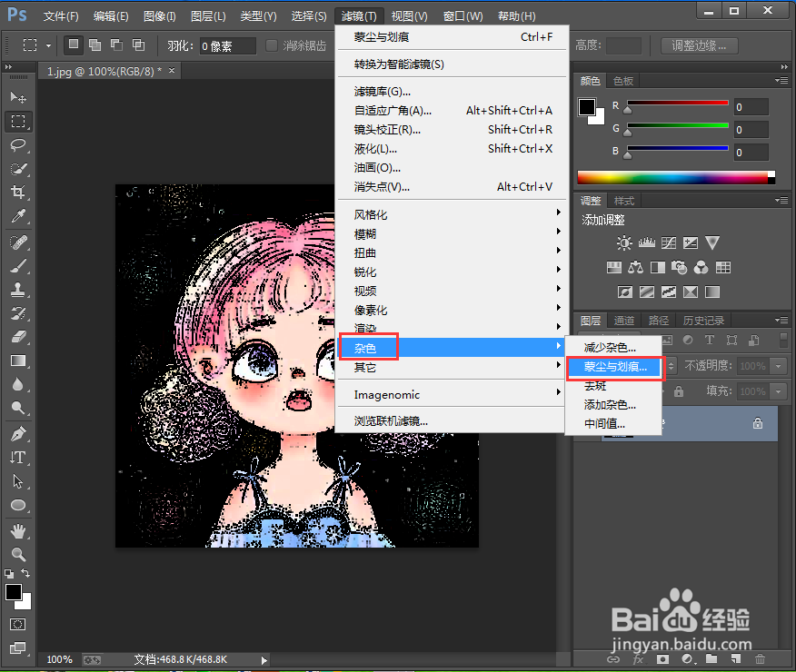The width and height of the screenshot is (796, 672).
Task: Click the 羽化 pixel input field
Action: tap(227, 45)
